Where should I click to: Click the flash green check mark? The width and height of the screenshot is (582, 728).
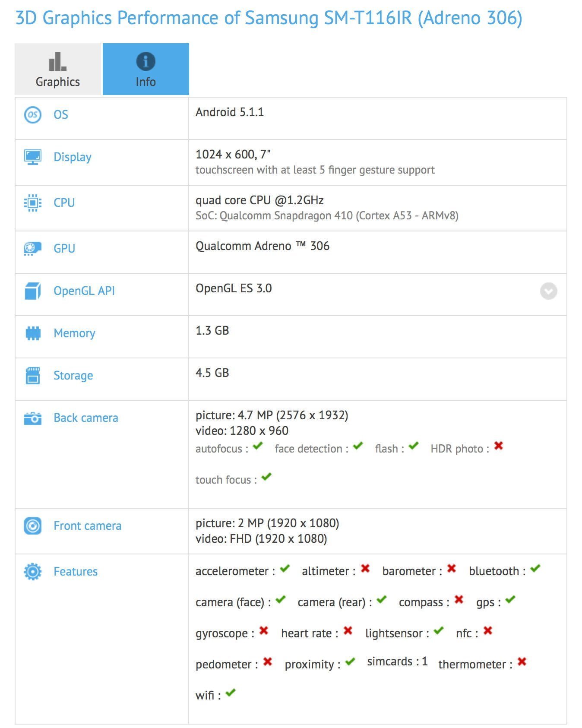click(414, 446)
